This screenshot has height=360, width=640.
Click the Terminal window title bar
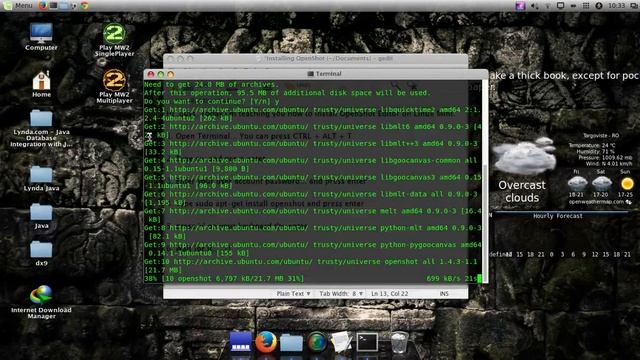(316, 74)
